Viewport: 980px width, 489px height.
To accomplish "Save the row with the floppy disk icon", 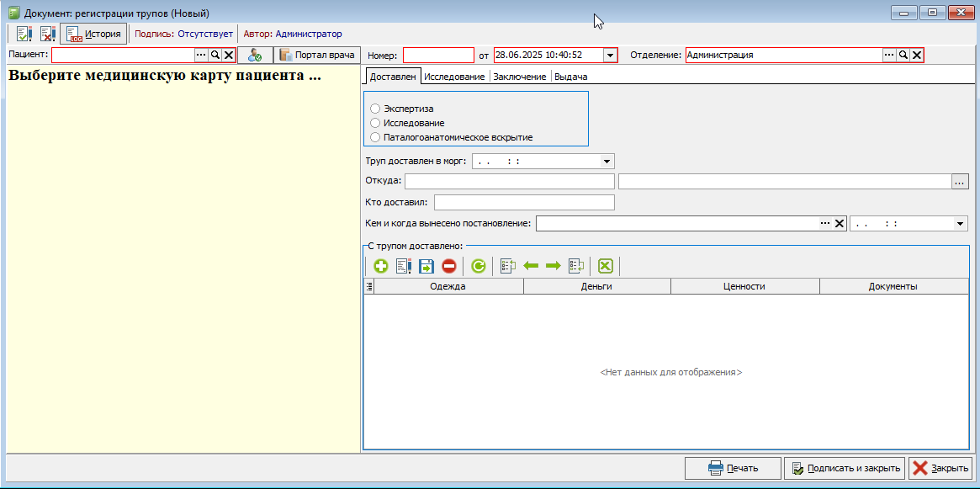I will 426,267.
